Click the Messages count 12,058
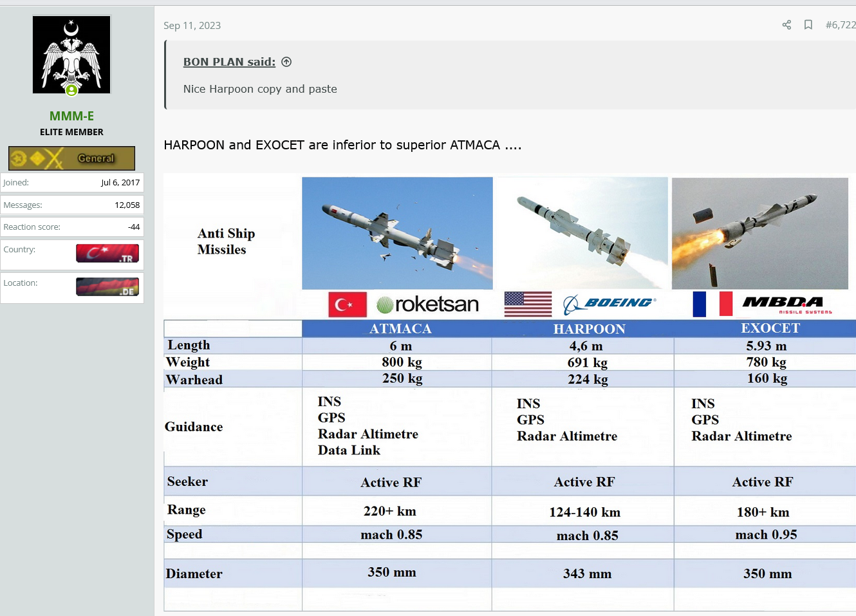The width and height of the screenshot is (856, 616). tap(127, 205)
